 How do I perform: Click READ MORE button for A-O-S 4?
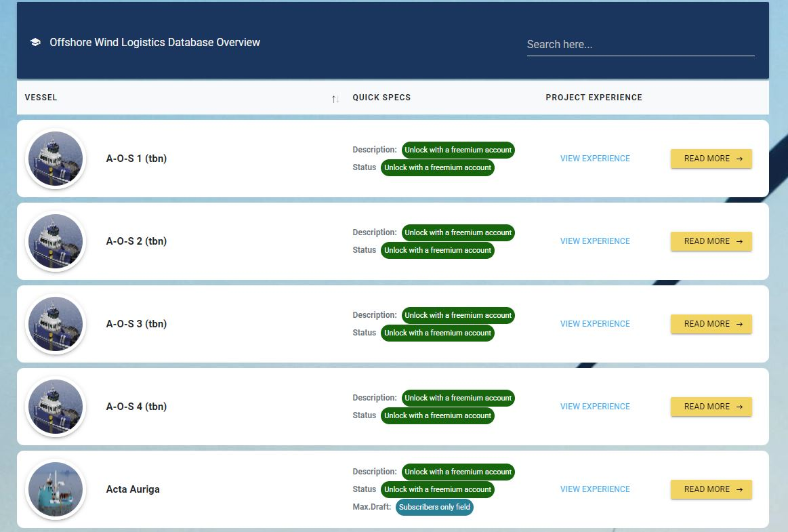[711, 406]
